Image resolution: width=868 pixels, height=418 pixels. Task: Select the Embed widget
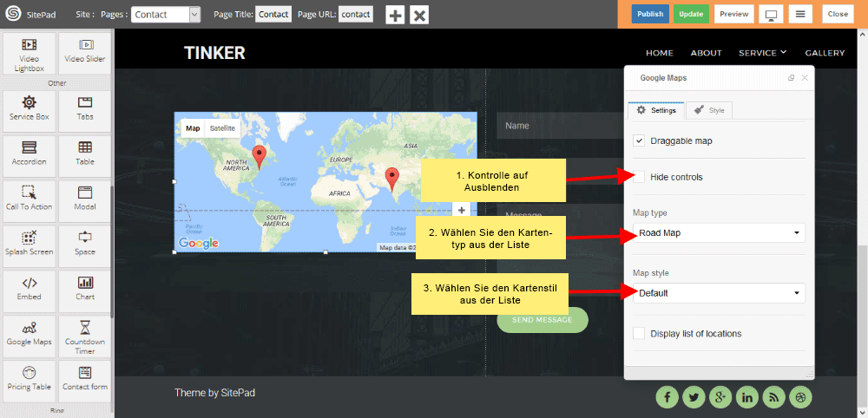pos(30,291)
